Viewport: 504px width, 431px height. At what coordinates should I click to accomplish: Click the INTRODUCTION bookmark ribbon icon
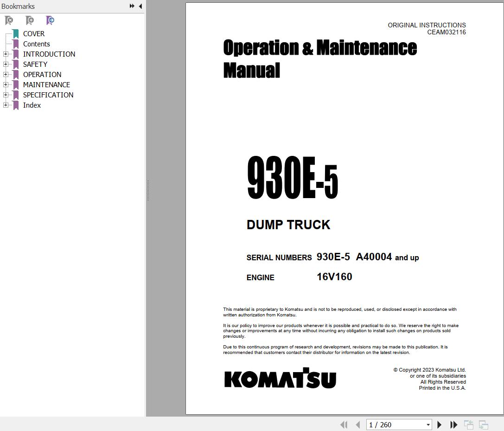[16, 54]
